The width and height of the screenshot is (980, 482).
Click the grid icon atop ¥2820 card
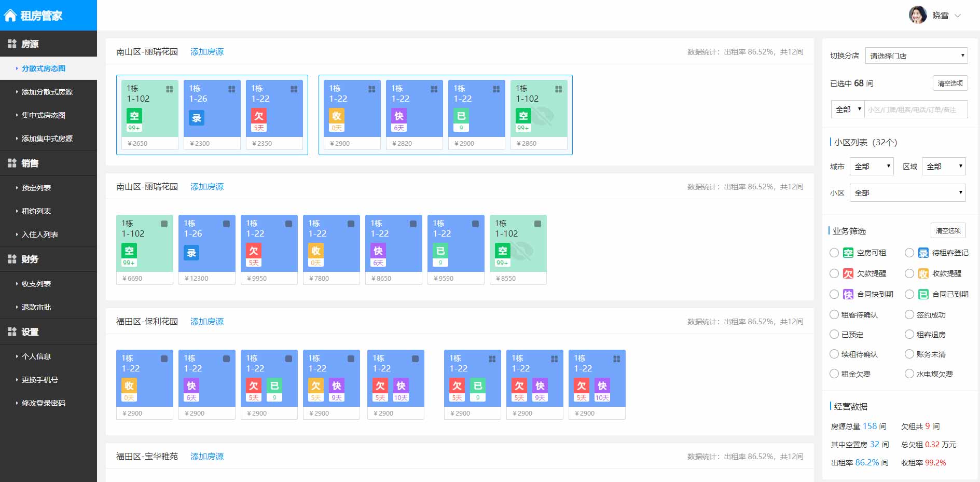click(434, 89)
